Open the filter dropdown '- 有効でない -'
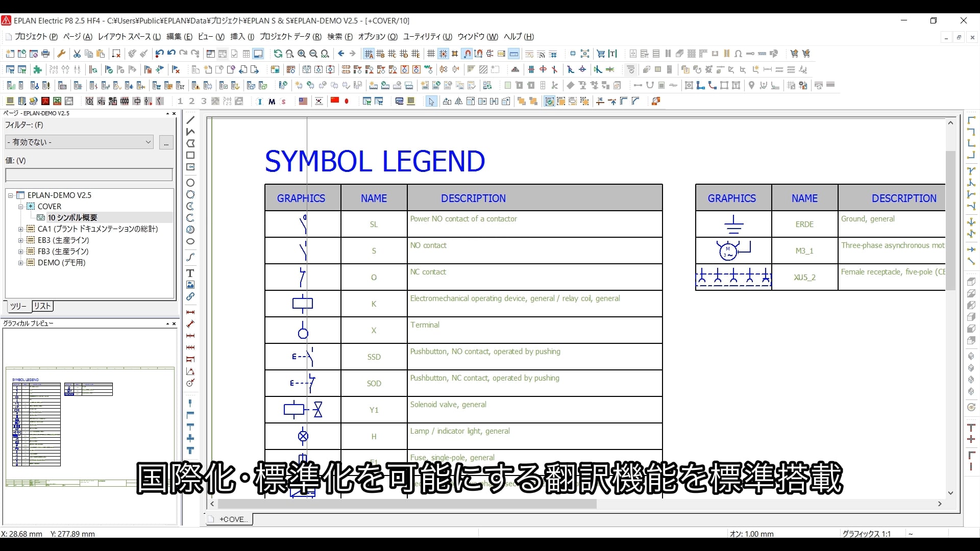The height and width of the screenshot is (551, 980). pos(79,142)
